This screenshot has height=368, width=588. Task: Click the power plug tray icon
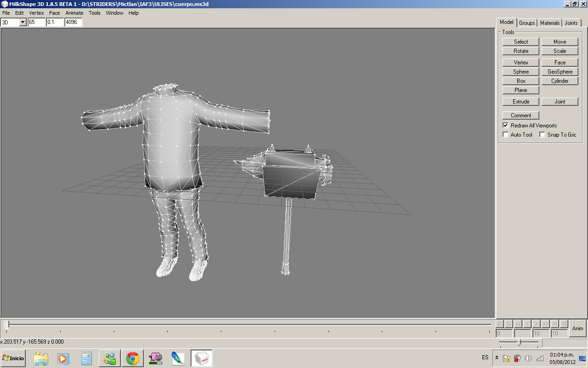pyautogui.click(x=517, y=358)
